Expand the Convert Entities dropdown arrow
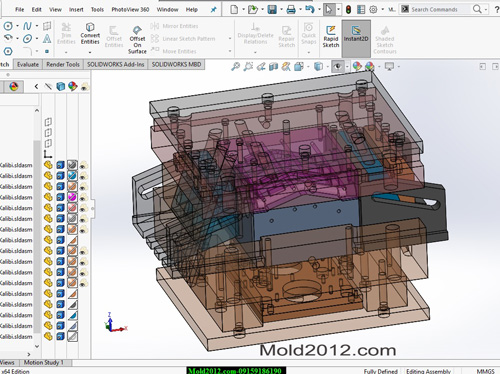Screen dimensions: 500x374 click(x=90, y=52)
